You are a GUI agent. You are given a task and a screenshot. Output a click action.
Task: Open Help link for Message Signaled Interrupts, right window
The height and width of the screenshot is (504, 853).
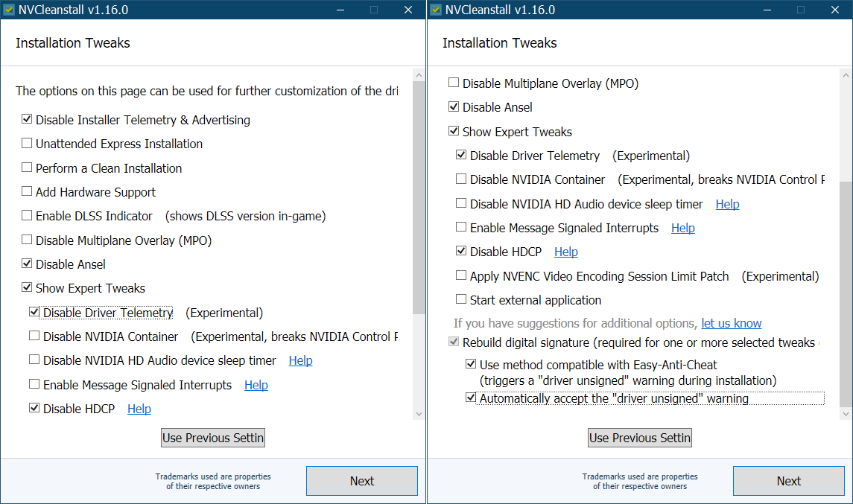[x=682, y=228]
